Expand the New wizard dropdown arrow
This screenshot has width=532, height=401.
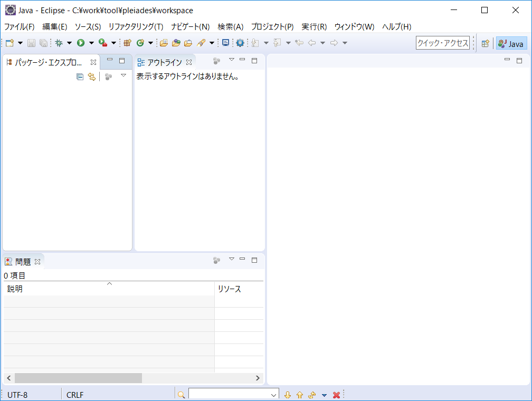(19, 43)
